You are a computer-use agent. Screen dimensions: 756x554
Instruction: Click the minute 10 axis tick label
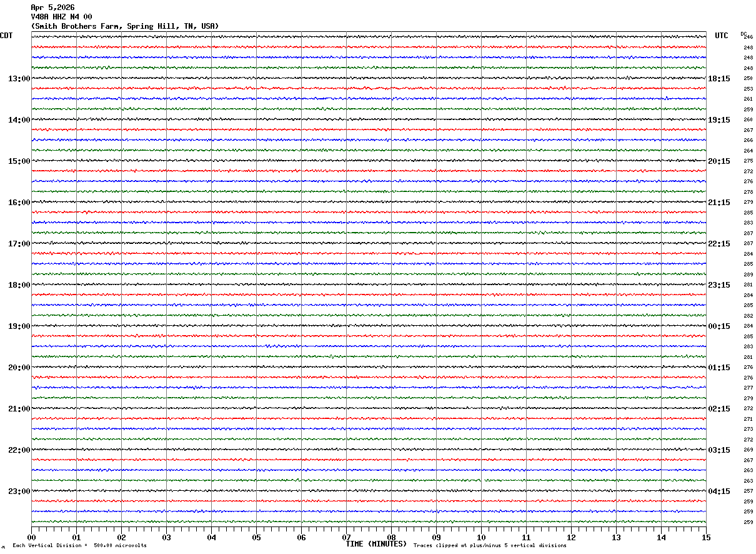pos(482,537)
